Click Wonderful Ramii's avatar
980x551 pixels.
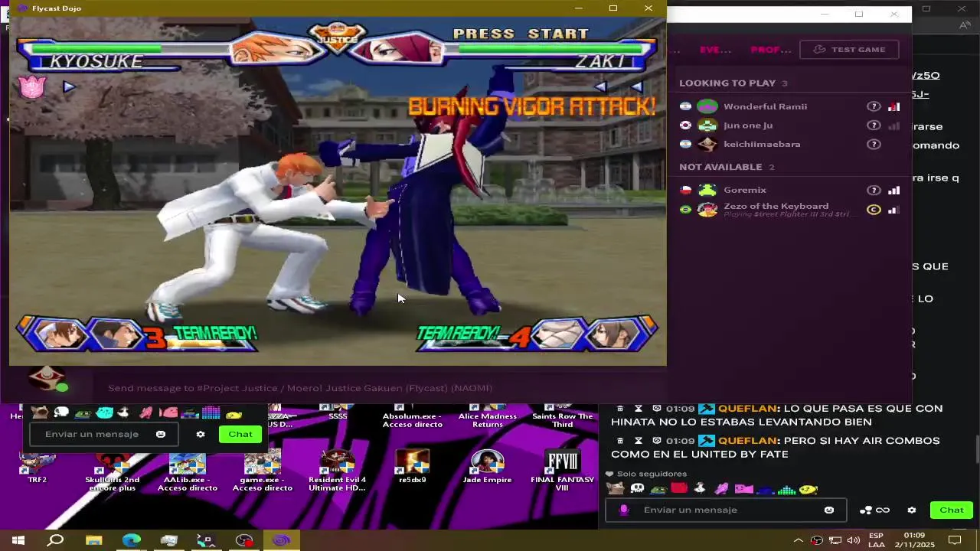pyautogui.click(x=707, y=106)
